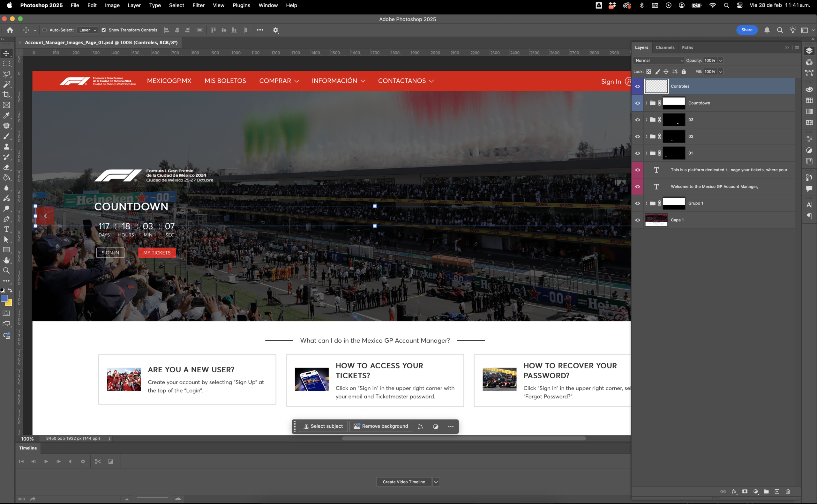Click the foreground color swatch
The image size is (817, 504).
tap(4, 298)
